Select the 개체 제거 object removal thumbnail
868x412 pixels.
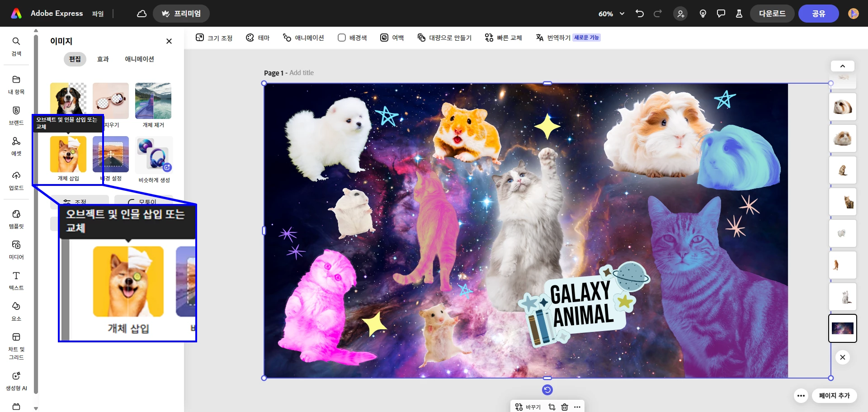click(x=153, y=101)
